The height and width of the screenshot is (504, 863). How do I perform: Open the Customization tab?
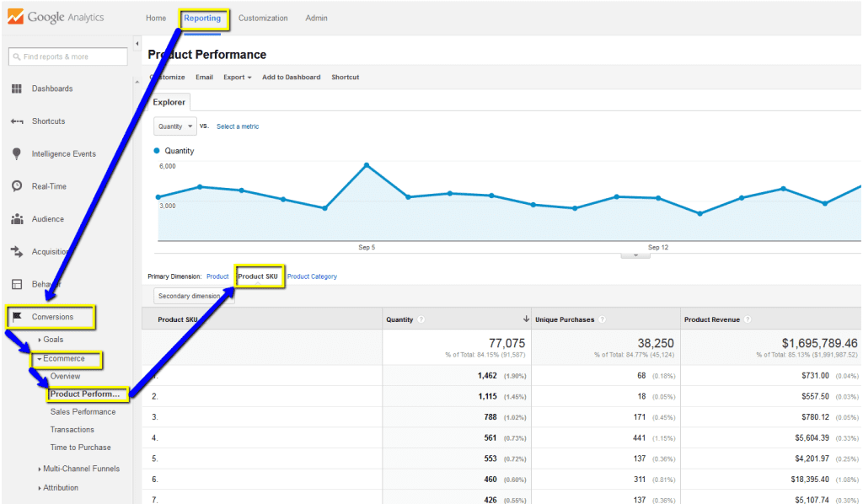pos(263,19)
